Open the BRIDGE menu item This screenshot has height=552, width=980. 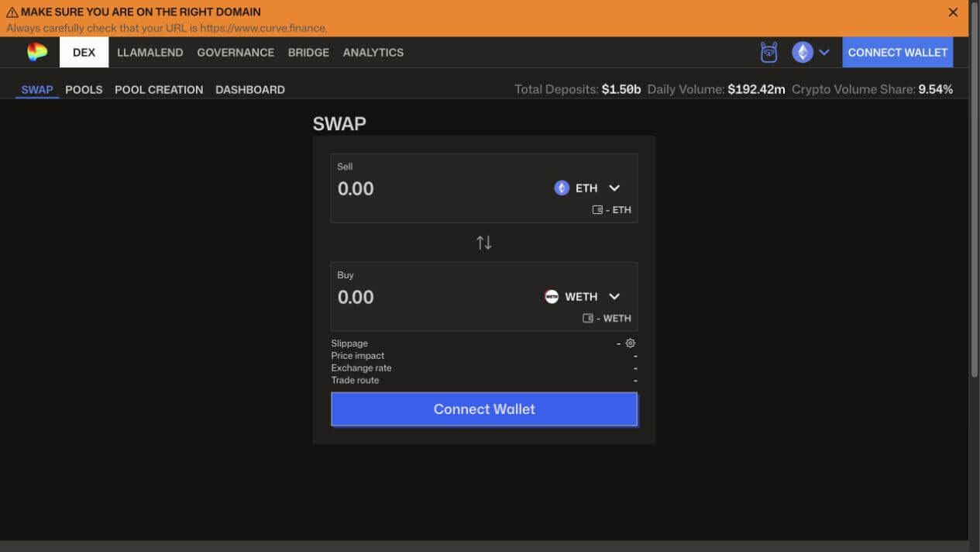pyautogui.click(x=308, y=53)
